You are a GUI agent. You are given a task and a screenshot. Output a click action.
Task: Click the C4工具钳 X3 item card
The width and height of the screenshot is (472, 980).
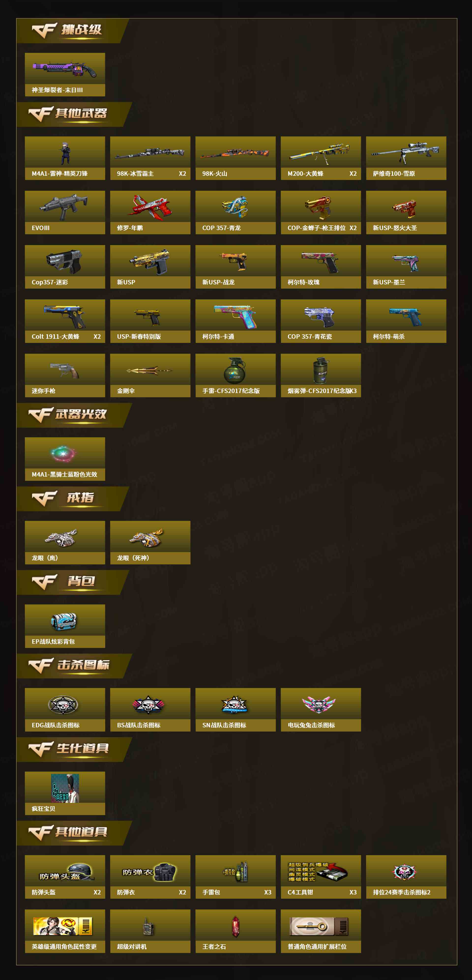[321, 877]
